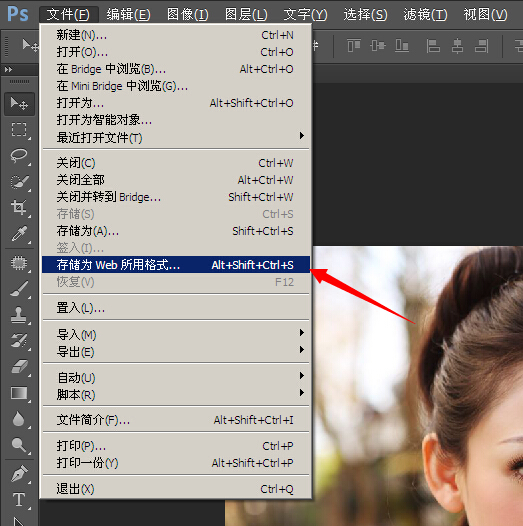Select the Quick Selection tool
Image resolution: width=523 pixels, height=526 pixels.
19,181
